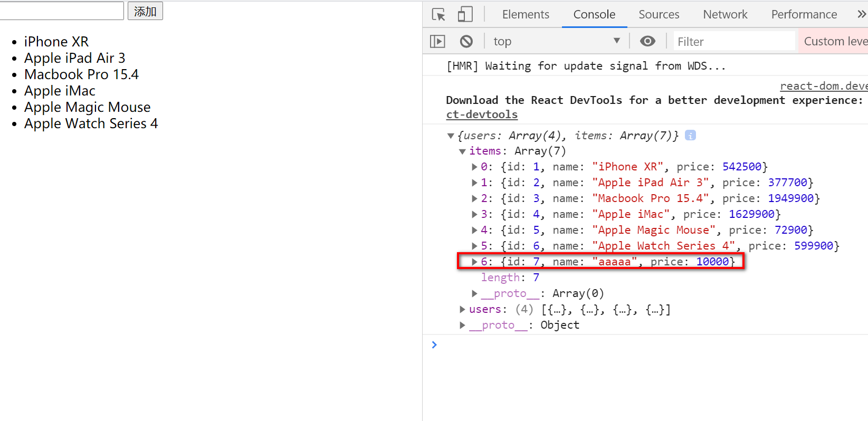
Task: Click price value 1949900
Action: click(790, 198)
